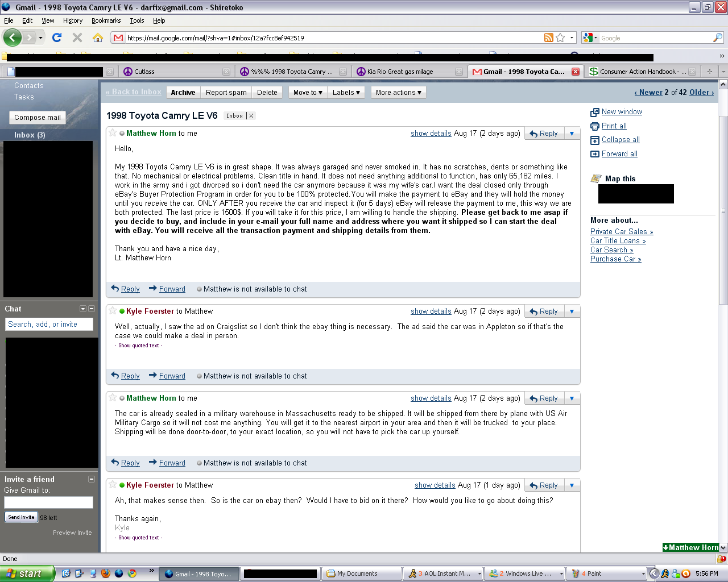Bookmark this page with the star icon

(560, 38)
